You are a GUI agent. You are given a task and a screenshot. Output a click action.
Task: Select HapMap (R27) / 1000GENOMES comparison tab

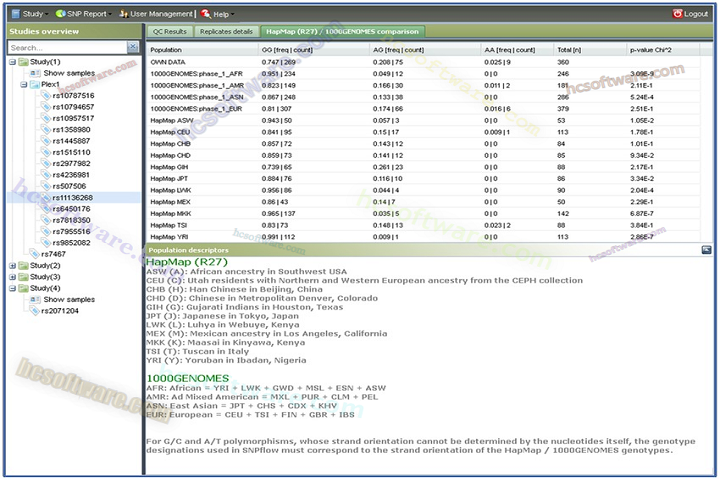click(342, 32)
